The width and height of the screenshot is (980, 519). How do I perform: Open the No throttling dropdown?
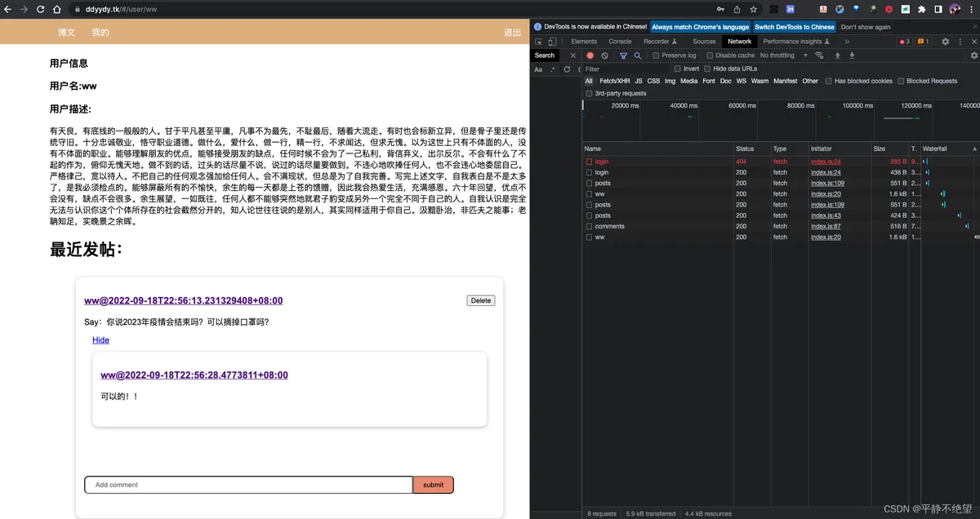[783, 55]
